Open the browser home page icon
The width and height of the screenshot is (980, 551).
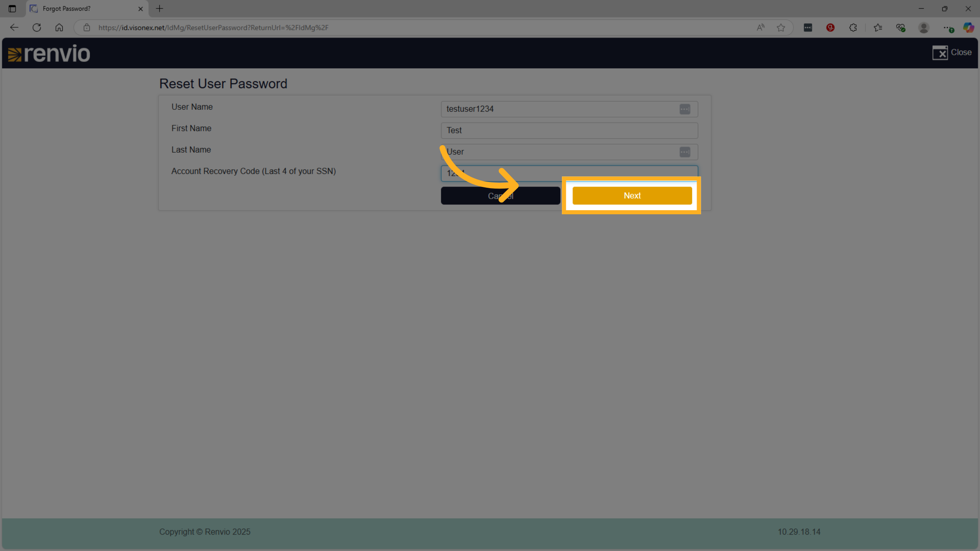[59, 28]
